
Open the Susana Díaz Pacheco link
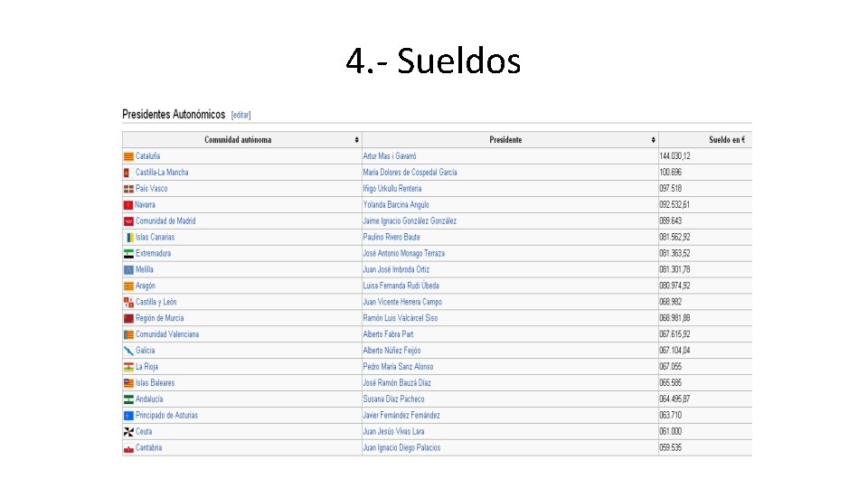pyautogui.click(x=393, y=399)
